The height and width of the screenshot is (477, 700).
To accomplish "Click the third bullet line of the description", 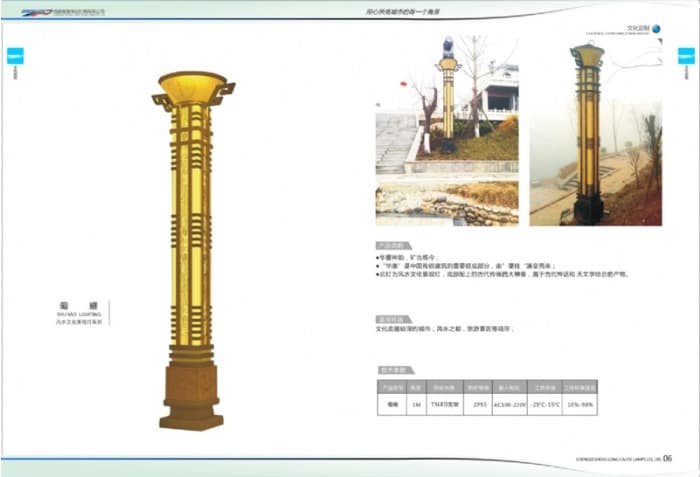I will tap(502, 274).
